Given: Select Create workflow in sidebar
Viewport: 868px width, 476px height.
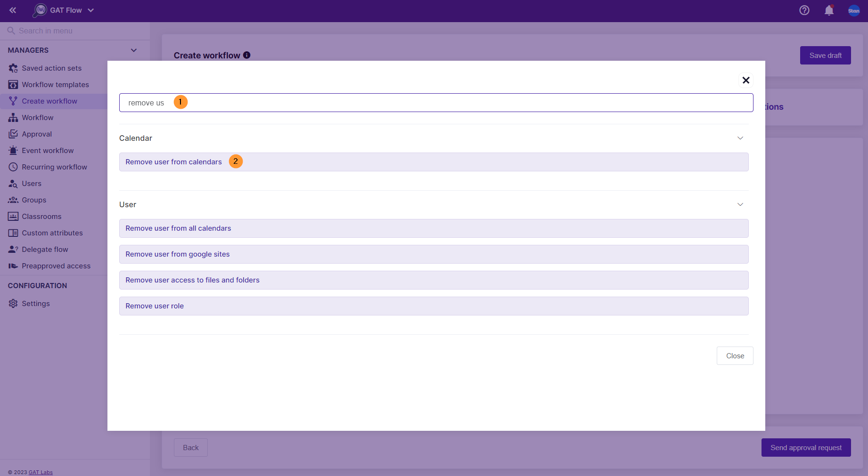Looking at the screenshot, I should pos(49,101).
